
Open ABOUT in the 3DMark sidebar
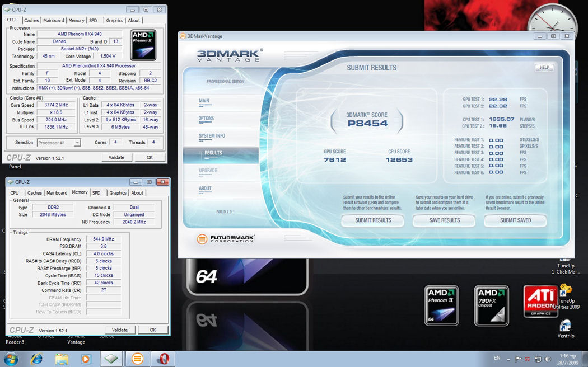click(x=205, y=189)
